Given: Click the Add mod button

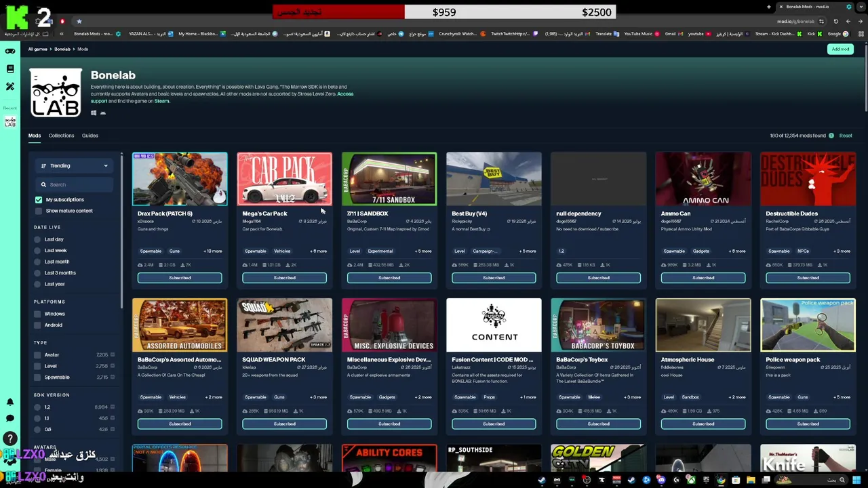Looking at the screenshot, I should (840, 49).
